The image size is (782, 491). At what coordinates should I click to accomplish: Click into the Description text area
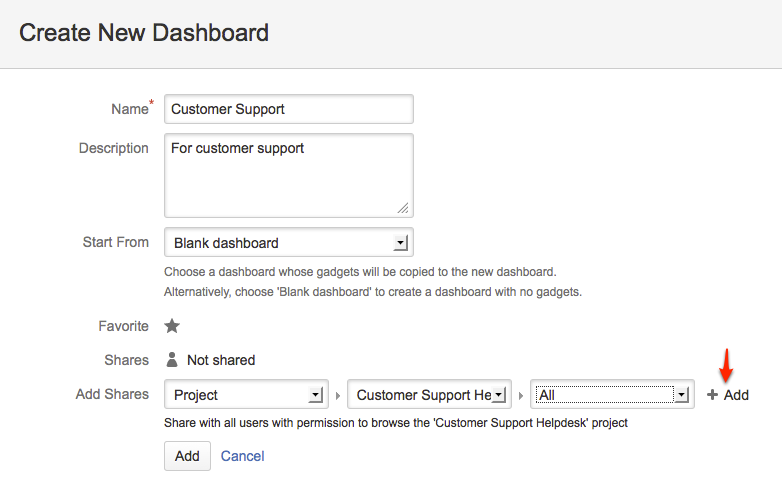288,175
